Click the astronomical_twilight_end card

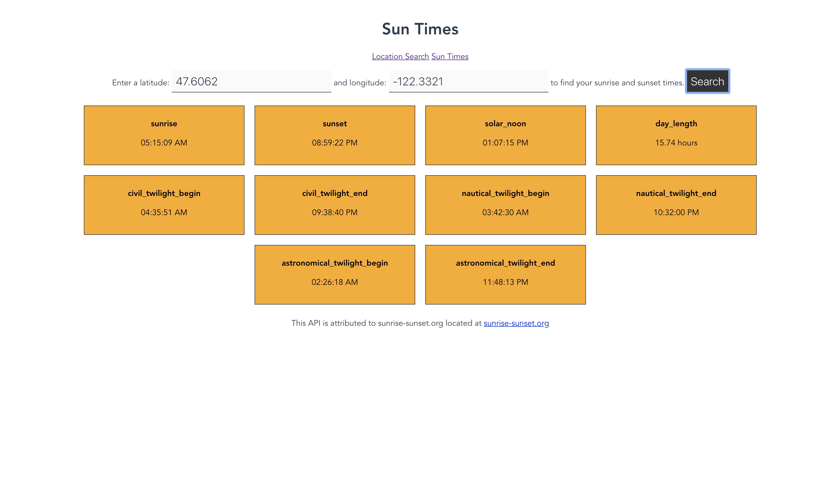click(x=505, y=274)
